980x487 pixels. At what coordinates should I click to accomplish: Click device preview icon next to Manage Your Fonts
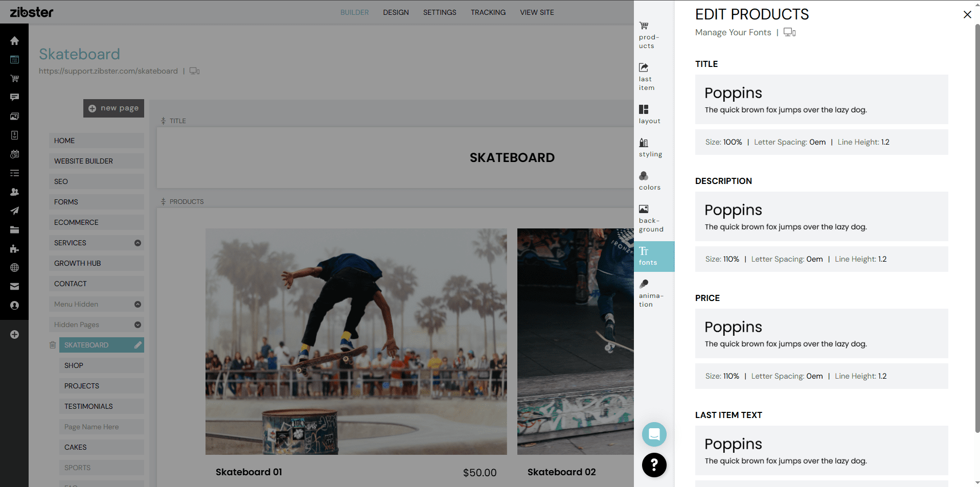pos(790,32)
